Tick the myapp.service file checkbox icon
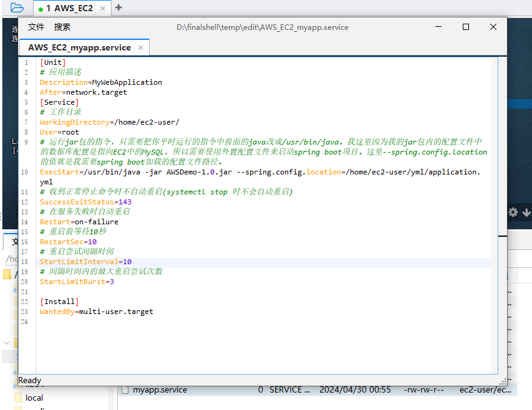The image size is (532, 410). tap(125, 390)
